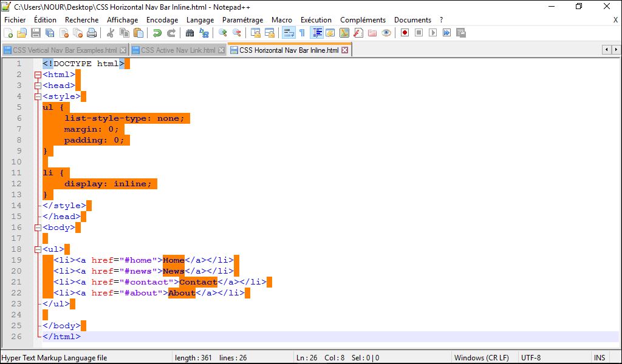Toggle word wrap in the toolbar
Screen dimensions: 622x364
click(x=289, y=33)
